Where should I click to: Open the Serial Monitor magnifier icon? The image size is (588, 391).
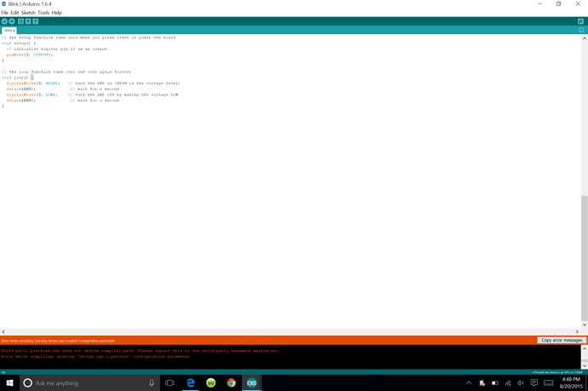coord(580,21)
